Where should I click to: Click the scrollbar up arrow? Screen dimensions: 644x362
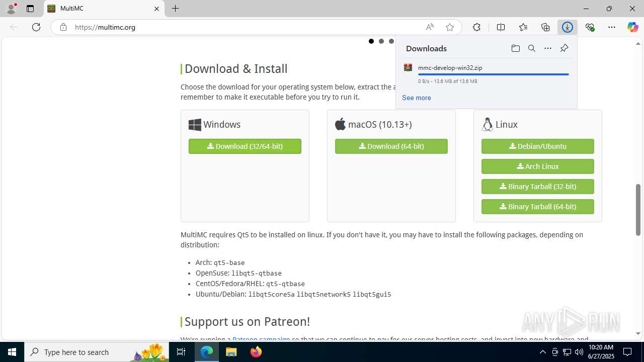pyautogui.click(x=638, y=44)
